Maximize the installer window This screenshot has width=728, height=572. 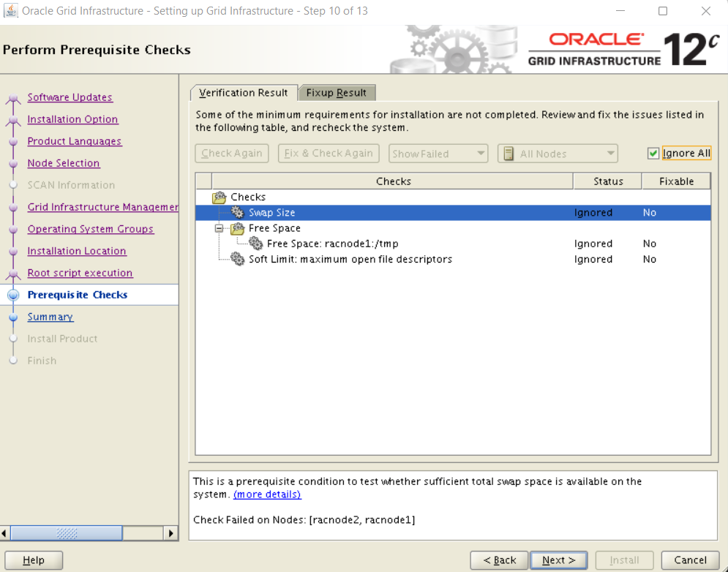click(x=663, y=11)
